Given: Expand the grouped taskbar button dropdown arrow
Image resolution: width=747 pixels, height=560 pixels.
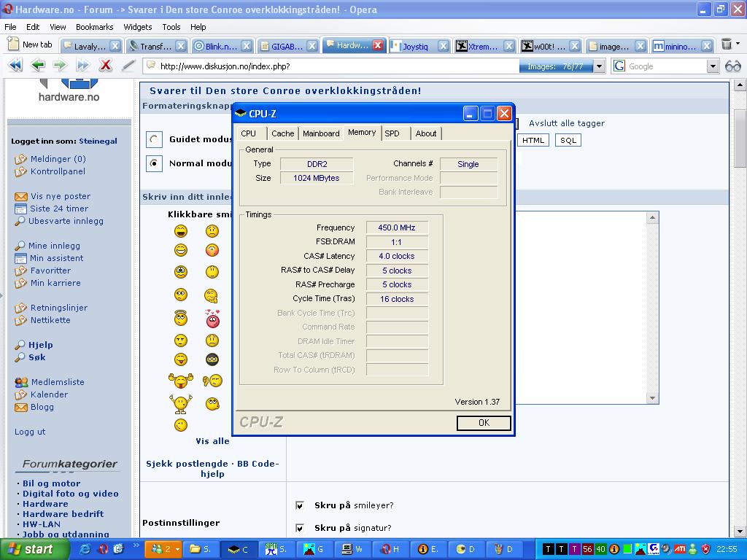Looking at the screenshot, I should pyautogui.click(x=177, y=549).
